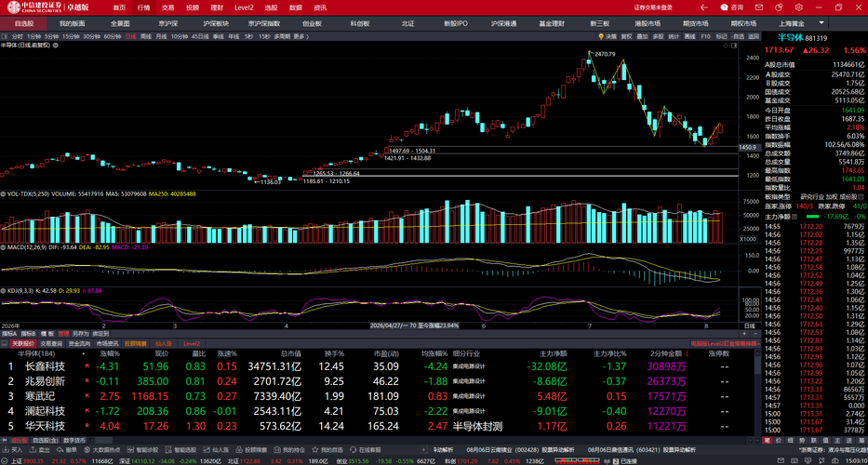Open 在线客服 in bottom toolbar

[366, 451]
